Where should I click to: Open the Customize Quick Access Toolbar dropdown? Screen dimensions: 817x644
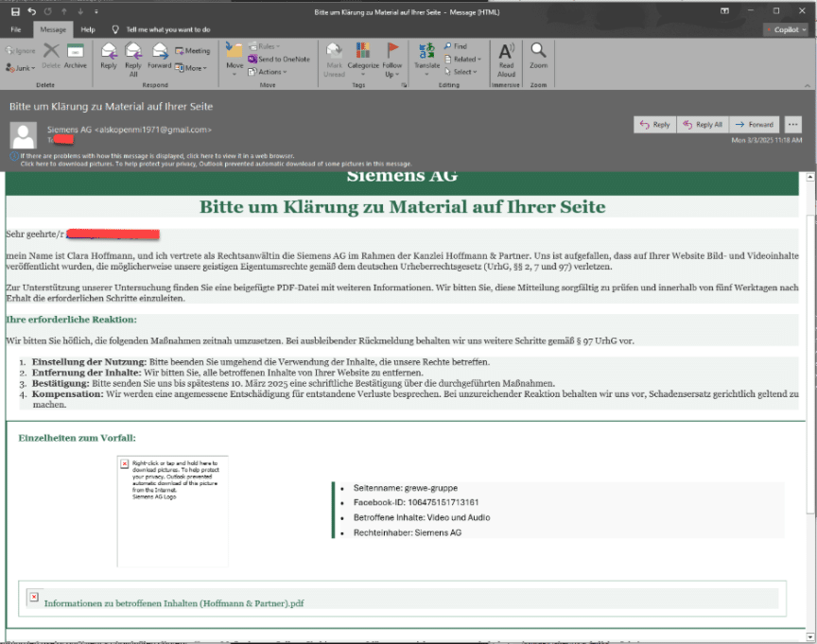coord(96,11)
